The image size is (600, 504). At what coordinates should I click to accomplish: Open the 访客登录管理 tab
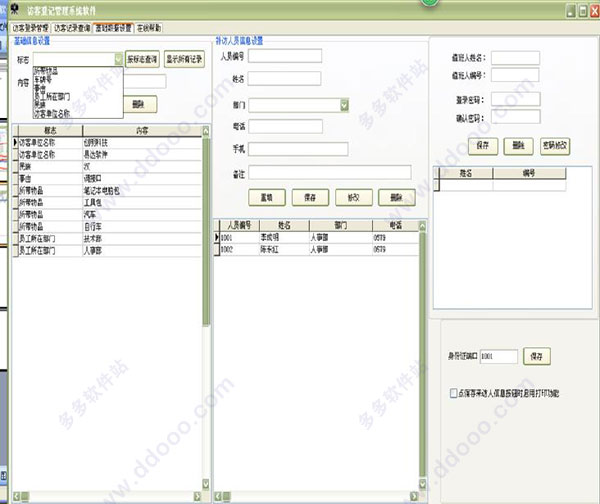pyautogui.click(x=30, y=28)
